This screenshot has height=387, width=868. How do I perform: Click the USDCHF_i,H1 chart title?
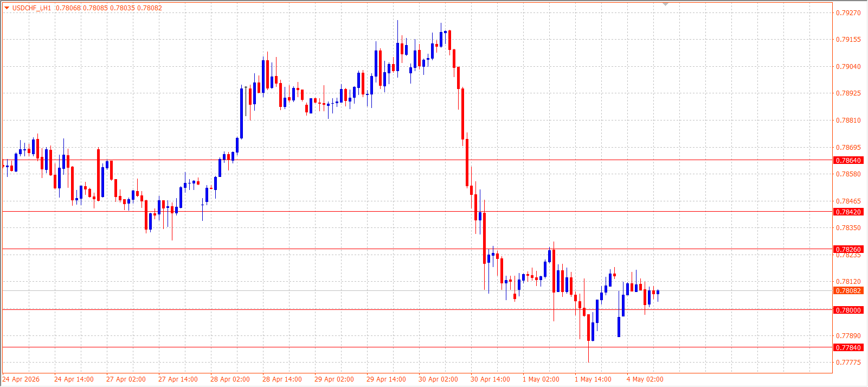(x=31, y=8)
